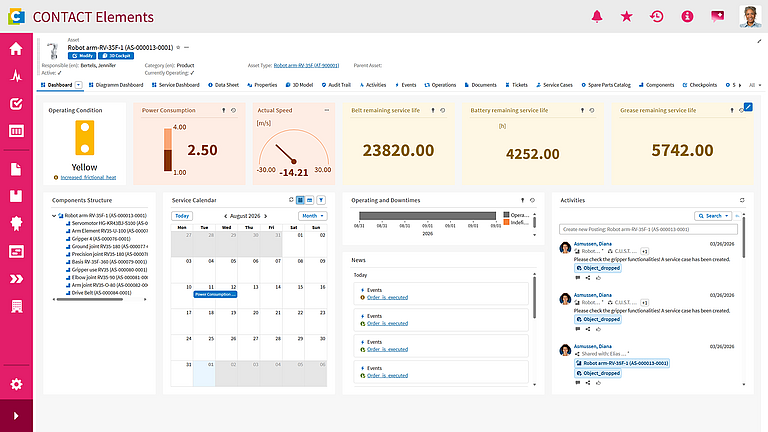768x432 pixels.
Task: Refresh the Activities panel
Action: pos(742,200)
